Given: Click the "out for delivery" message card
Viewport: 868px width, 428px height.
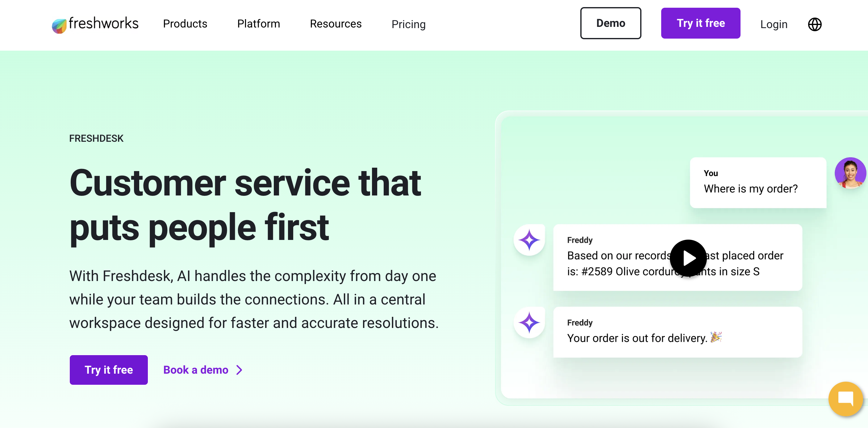Looking at the screenshot, I should (x=677, y=332).
